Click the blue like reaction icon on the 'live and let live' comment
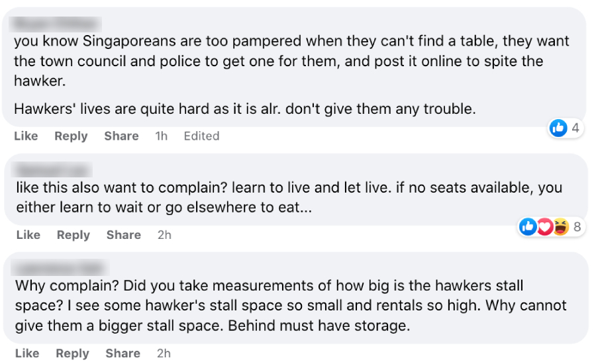Image resolution: width=596 pixels, height=364 pixels. pos(528,227)
